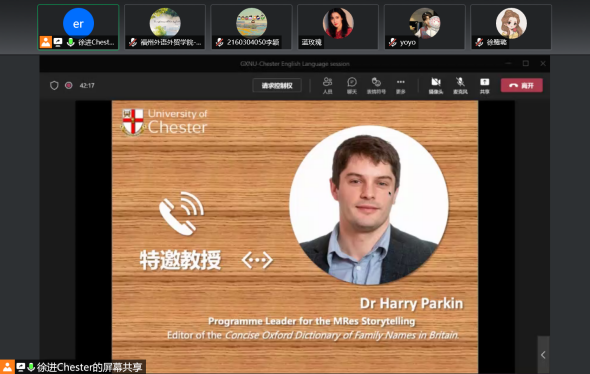Open the More options ellipsis

pyautogui.click(x=401, y=85)
